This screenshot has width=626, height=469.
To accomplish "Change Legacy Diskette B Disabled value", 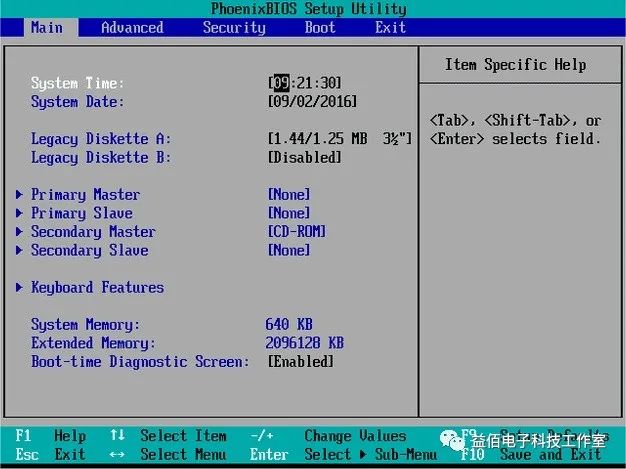I will pyautogui.click(x=305, y=157).
